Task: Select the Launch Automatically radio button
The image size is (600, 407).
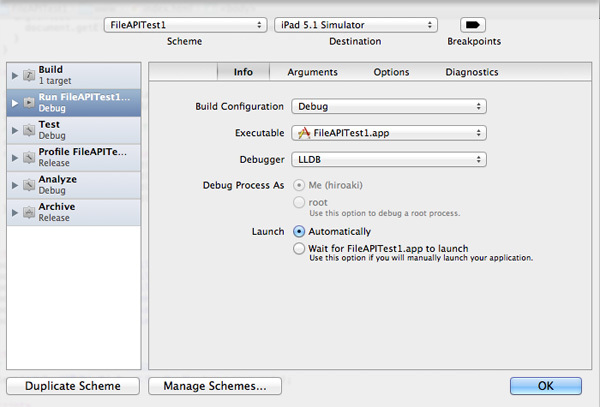Action: point(299,231)
